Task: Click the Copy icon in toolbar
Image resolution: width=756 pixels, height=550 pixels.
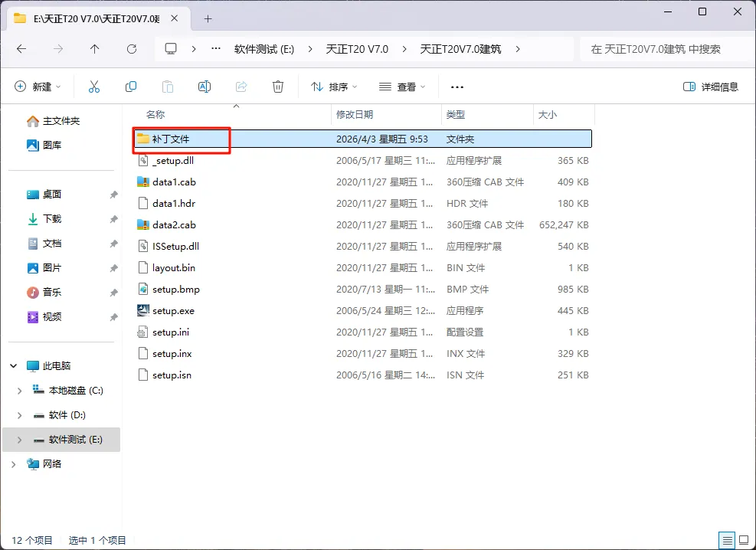Action: point(131,87)
